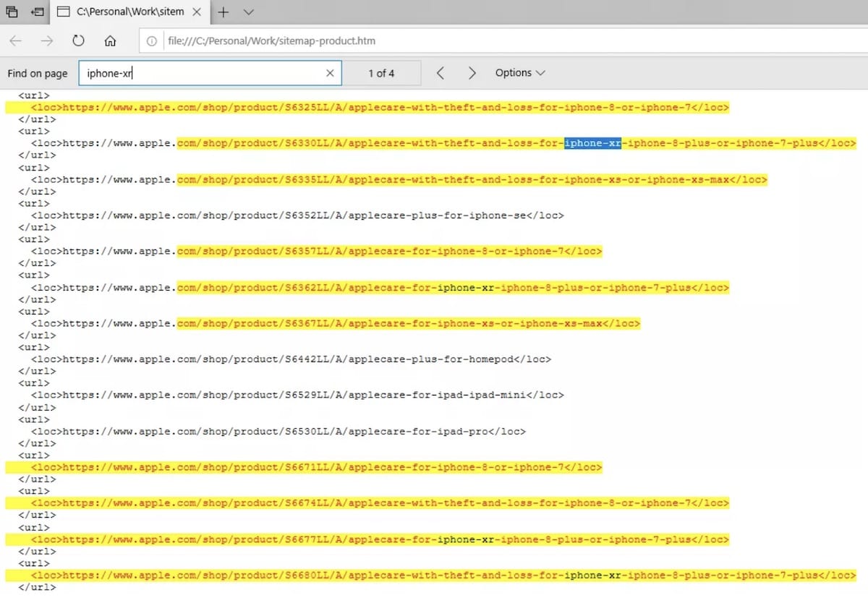
Task: Click the 'Find on page' label
Action: point(38,73)
